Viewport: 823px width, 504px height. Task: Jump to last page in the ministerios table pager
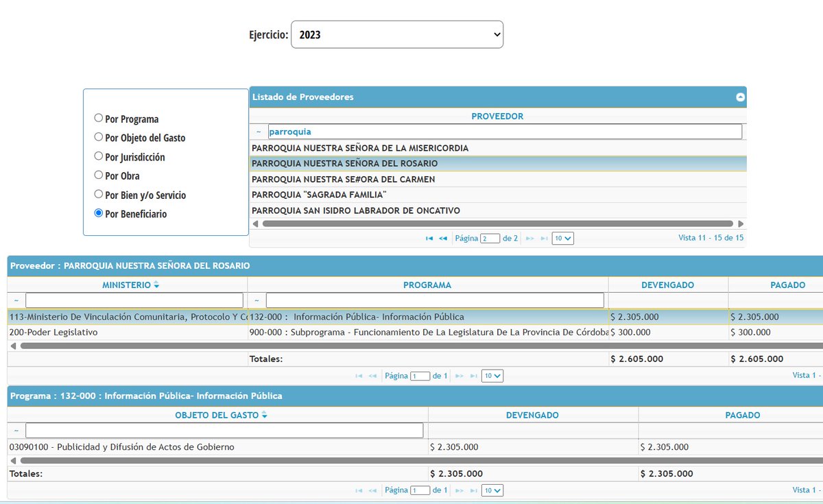473,375
